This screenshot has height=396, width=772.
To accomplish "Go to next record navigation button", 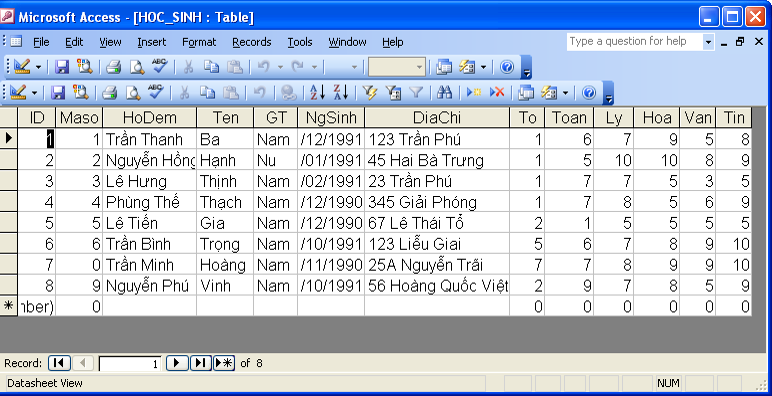I will pos(177,363).
